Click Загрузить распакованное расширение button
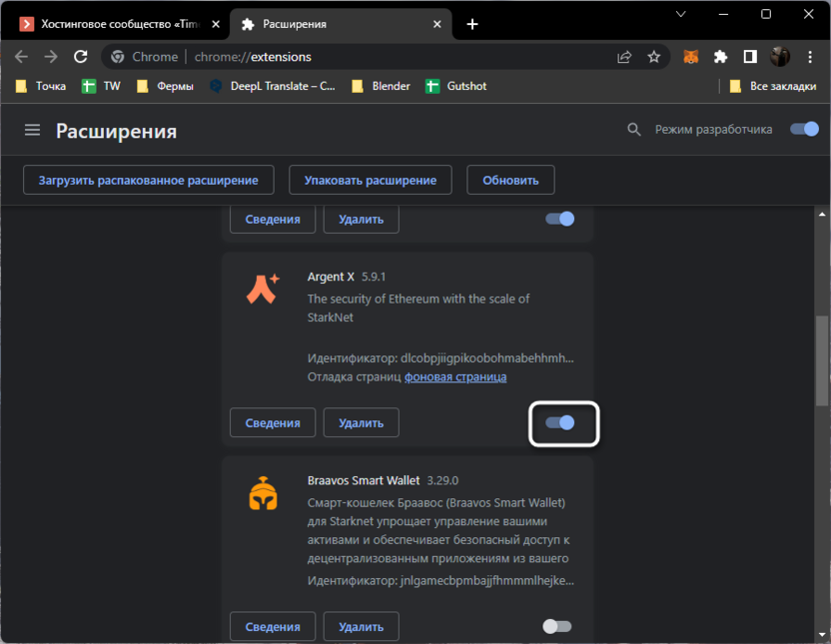Image resolution: width=831 pixels, height=644 pixels. point(149,180)
